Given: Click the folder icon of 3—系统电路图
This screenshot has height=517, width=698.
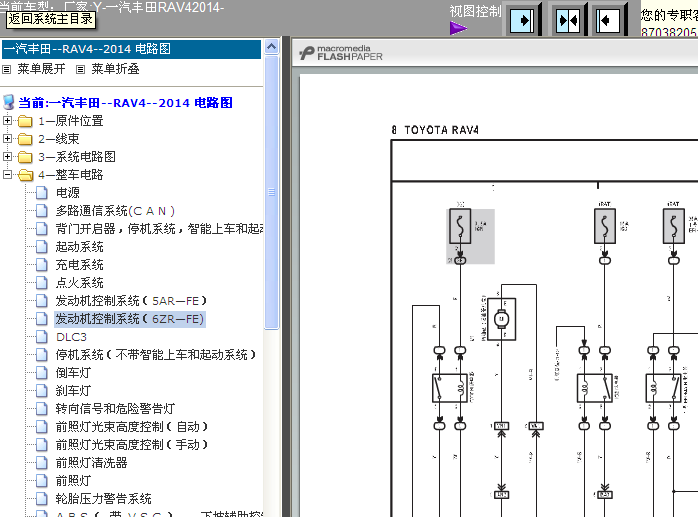Looking at the screenshot, I should pyautogui.click(x=25, y=157).
